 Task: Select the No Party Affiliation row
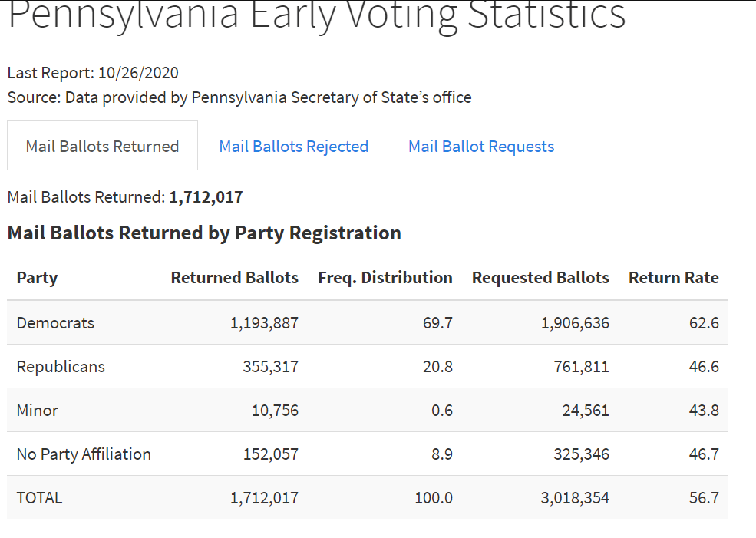[x=368, y=454]
